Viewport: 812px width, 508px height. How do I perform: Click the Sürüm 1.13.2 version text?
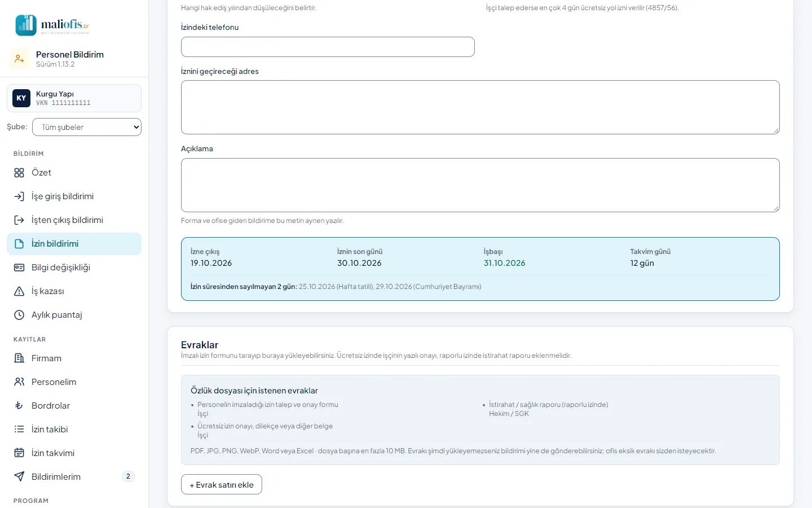(x=55, y=64)
